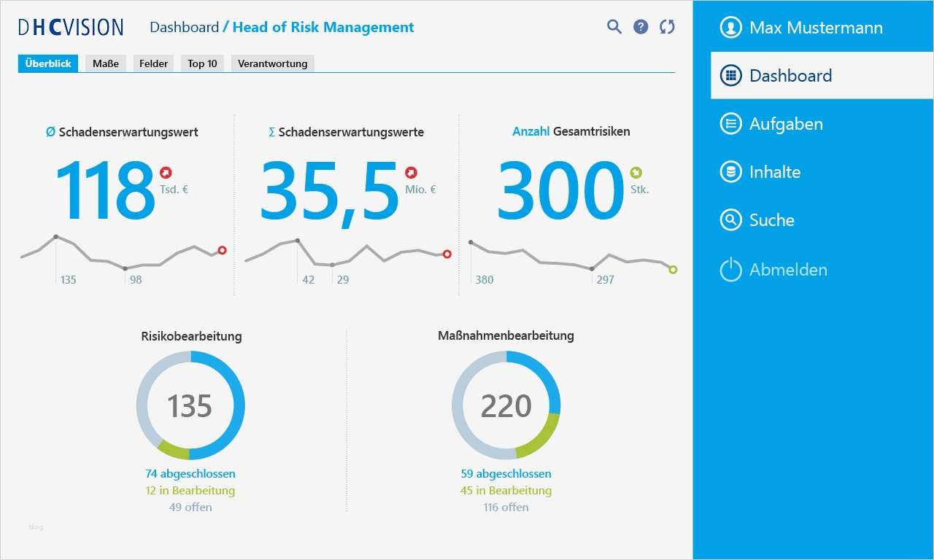Click the 12 in Bearbeitung legend entry
Viewport: 934px width, 560px height.
(190, 491)
